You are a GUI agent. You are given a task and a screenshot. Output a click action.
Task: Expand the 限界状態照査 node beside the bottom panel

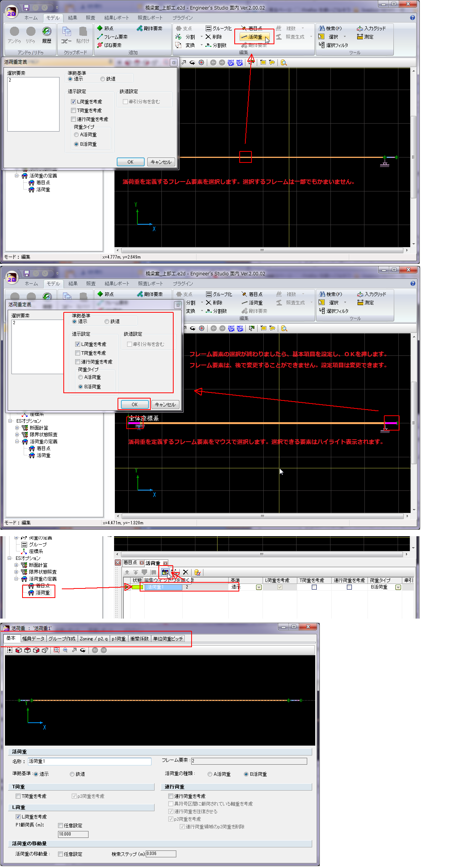pos(16,572)
